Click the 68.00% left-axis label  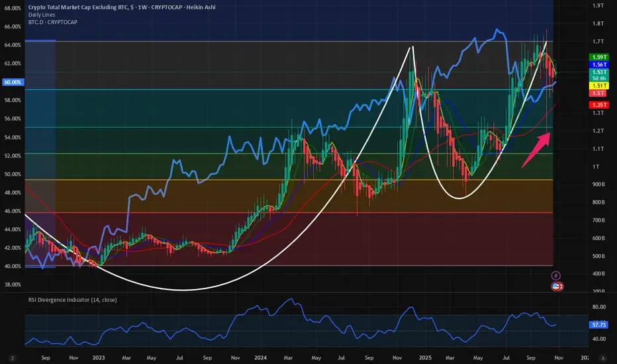point(13,8)
